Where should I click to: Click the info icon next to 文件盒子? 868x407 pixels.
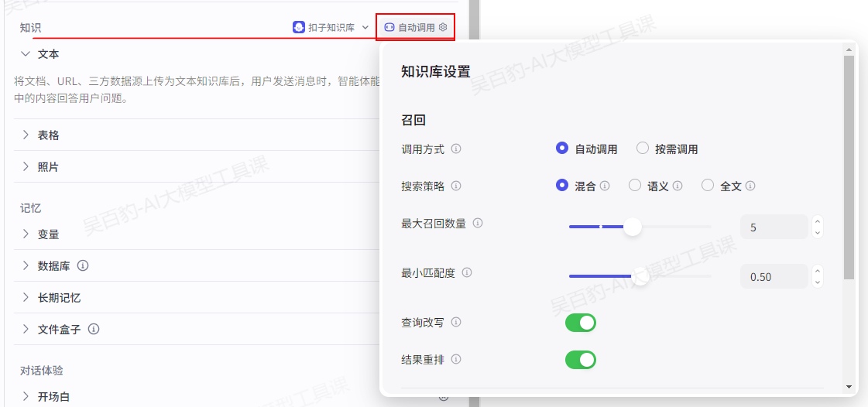[94, 329]
